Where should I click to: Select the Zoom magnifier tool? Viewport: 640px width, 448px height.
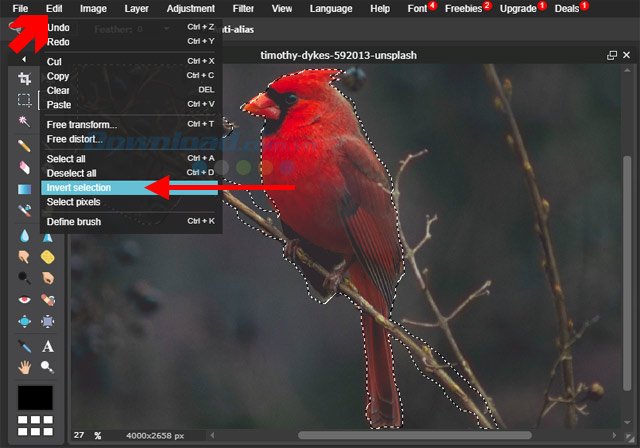click(48, 368)
